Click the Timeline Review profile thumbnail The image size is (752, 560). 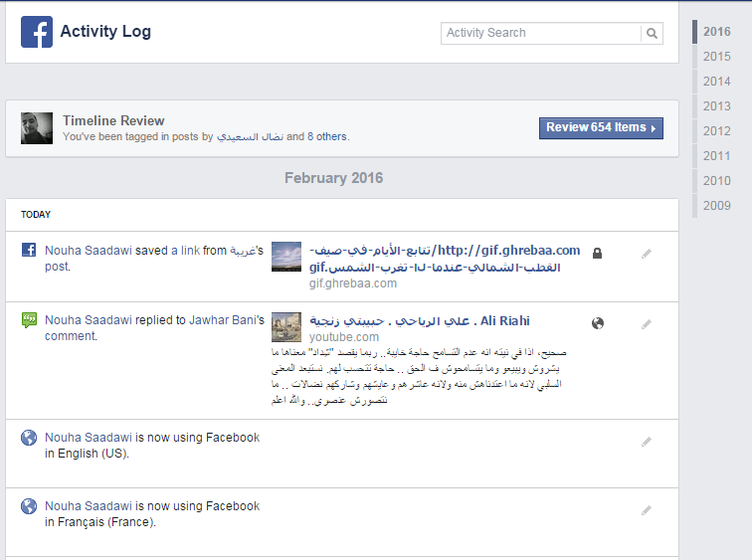(37, 127)
